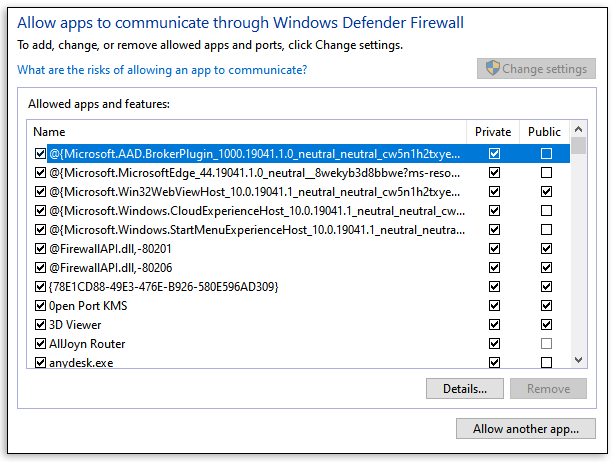Uncheck the 3D Viewer name checkbox
Screen dimensions: 616x462
click(x=40, y=325)
